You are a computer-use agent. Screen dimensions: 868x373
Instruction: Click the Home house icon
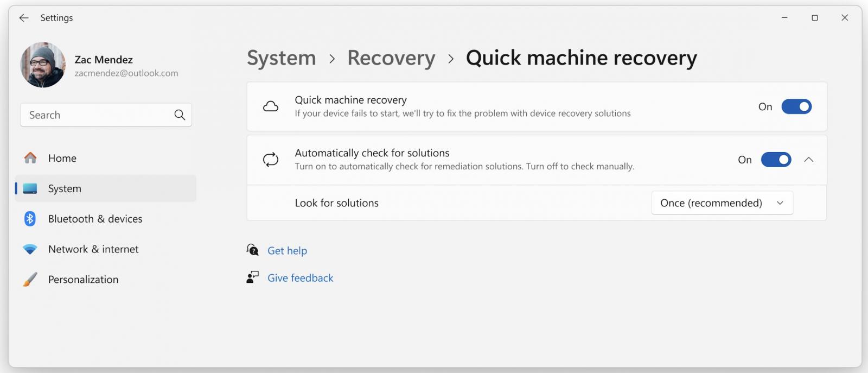[x=30, y=158]
